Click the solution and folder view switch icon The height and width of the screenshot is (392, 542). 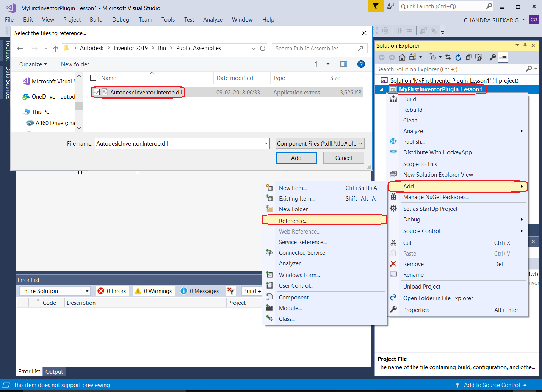click(412, 57)
